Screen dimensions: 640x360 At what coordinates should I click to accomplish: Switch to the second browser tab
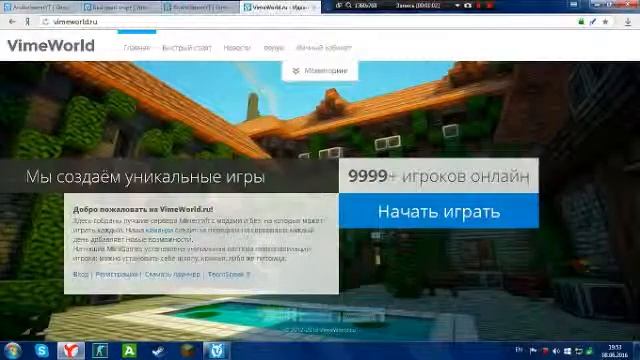[x=120, y=7]
